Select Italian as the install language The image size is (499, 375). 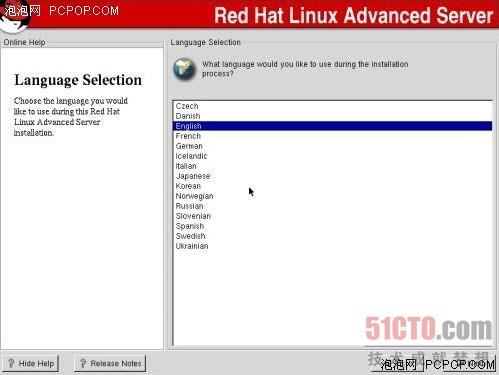(x=333, y=166)
